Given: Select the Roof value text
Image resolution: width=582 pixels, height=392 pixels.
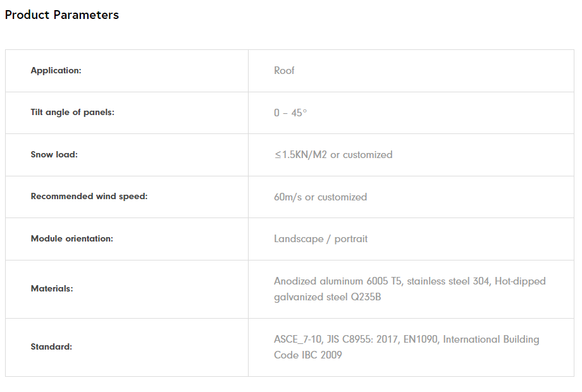Looking at the screenshot, I should [284, 71].
